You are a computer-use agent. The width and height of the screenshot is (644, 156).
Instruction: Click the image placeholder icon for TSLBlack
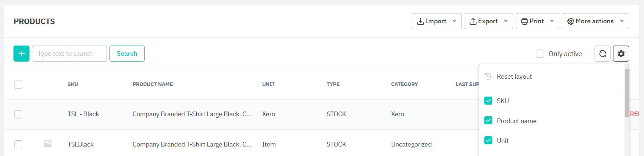(x=48, y=144)
